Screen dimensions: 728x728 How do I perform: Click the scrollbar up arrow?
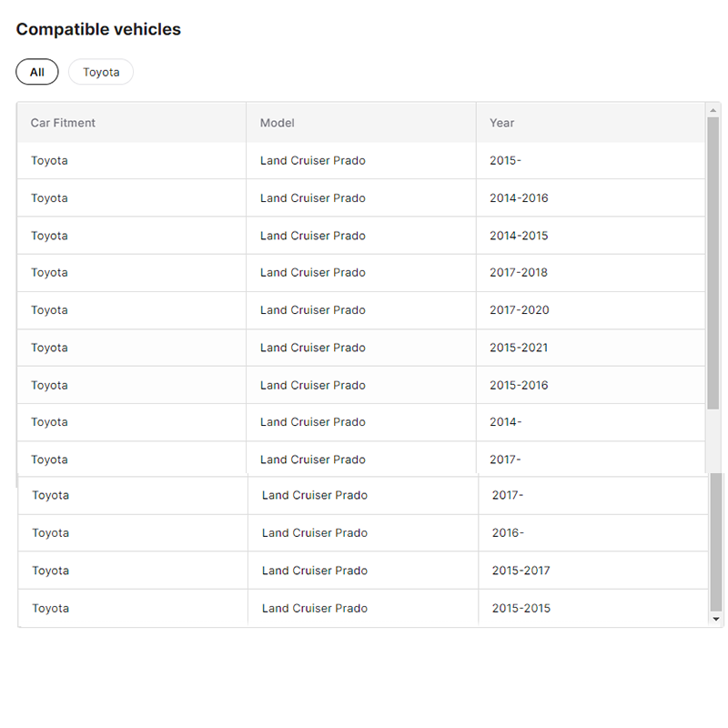coord(713,110)
